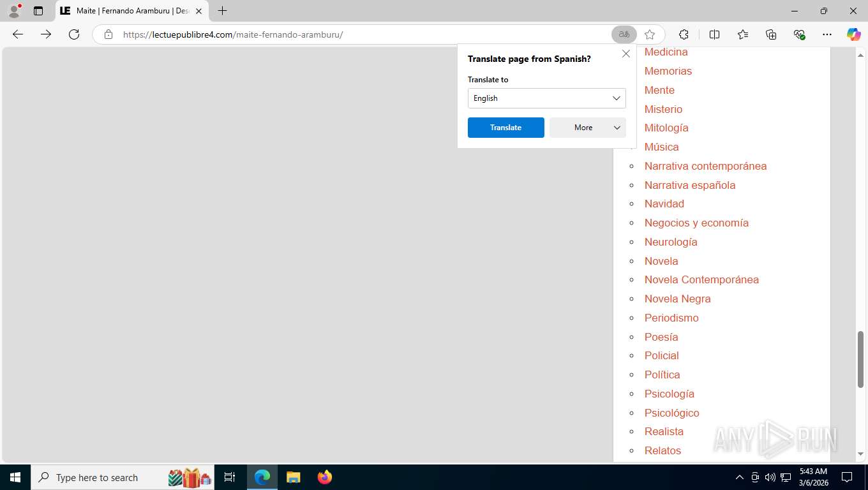868x490 pixels.
Task: Open Copilot sidebar icon
Action: coord(854,34)
